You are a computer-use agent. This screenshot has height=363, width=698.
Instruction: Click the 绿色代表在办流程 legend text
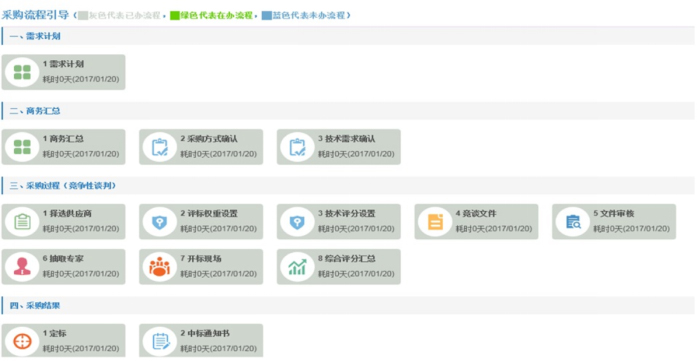(216, 16)
